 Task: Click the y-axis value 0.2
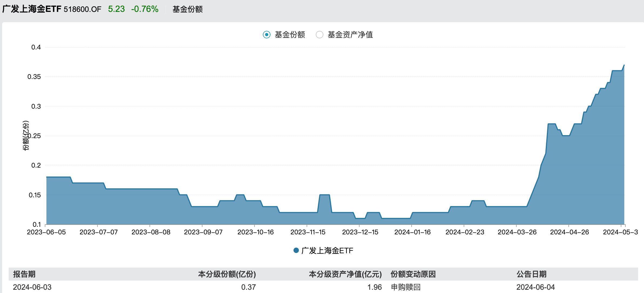36,165
